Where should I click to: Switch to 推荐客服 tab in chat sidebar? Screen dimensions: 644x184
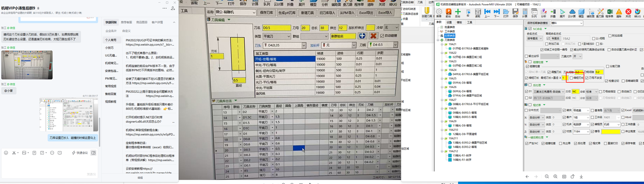(126, 22)
